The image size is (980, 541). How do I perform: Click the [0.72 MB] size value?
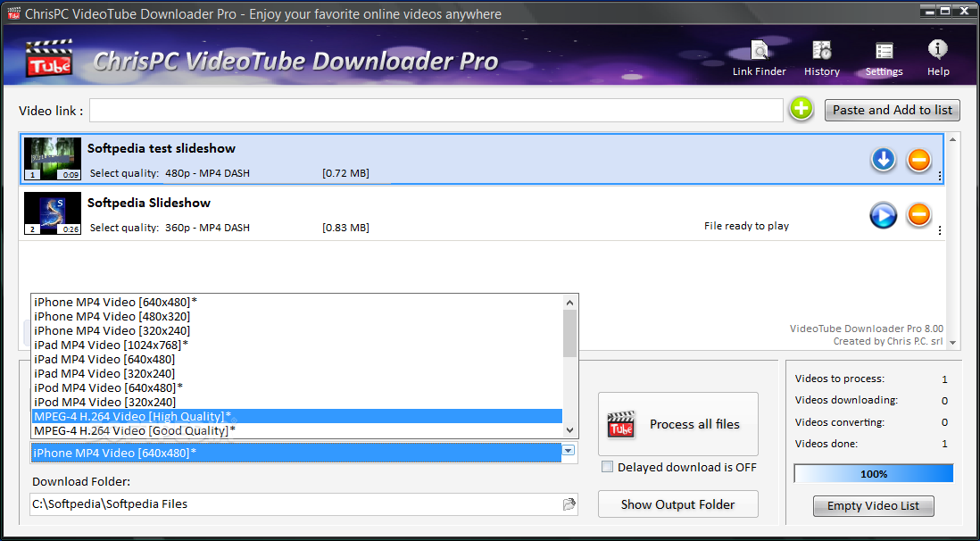[345, 173]
